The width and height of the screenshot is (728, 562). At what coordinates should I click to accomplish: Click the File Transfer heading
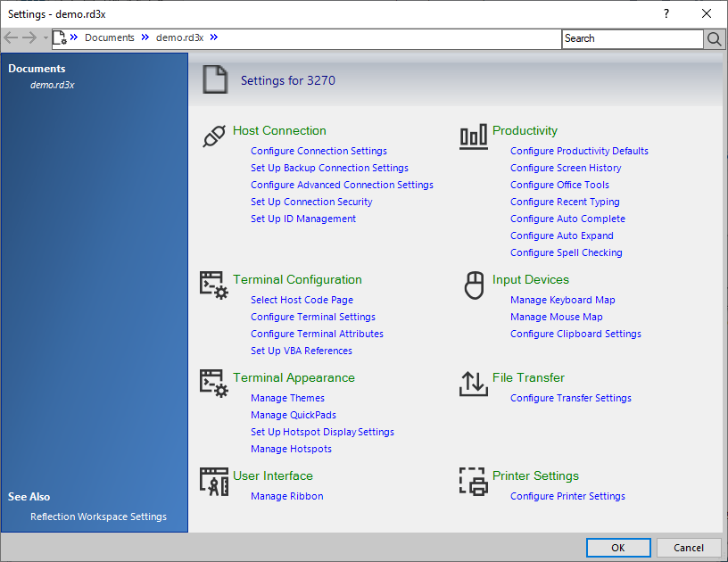[528, 377]
